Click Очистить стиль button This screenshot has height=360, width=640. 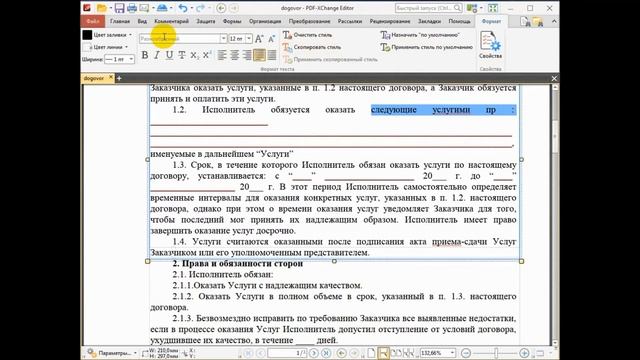[308, 35]
